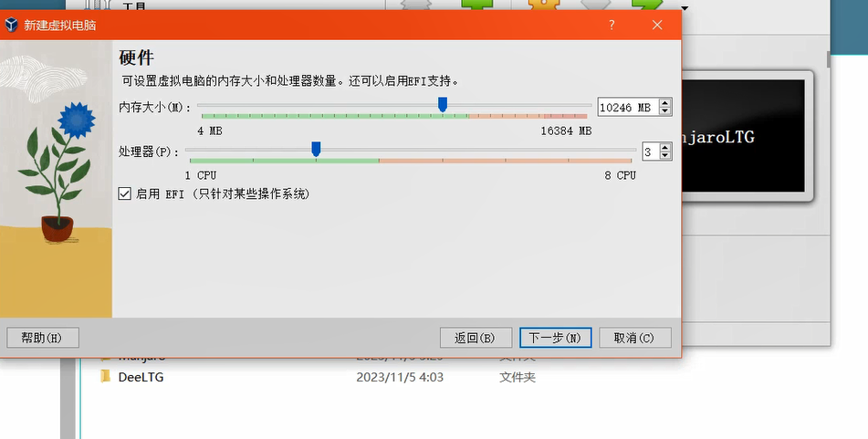Click the 帮助(H) button
The width and height of the screenshot is (868, 439).
click(43, 338)
